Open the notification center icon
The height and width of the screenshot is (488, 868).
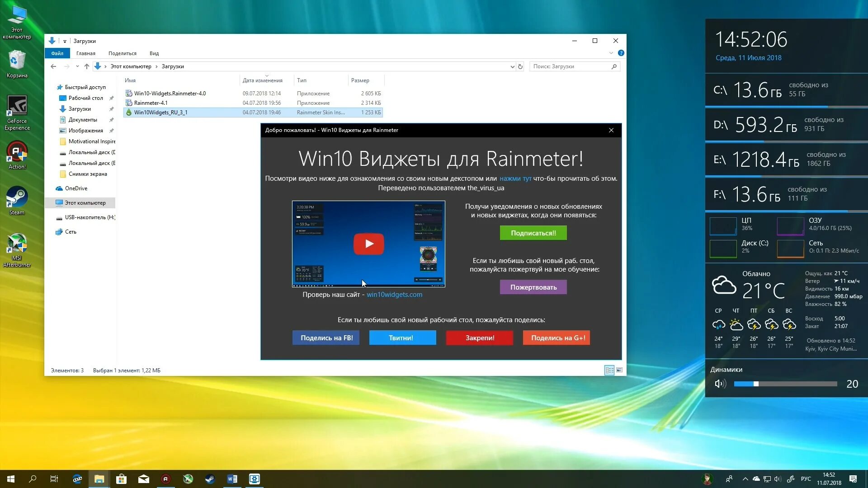pyautogui.click(x=853, y=479)
